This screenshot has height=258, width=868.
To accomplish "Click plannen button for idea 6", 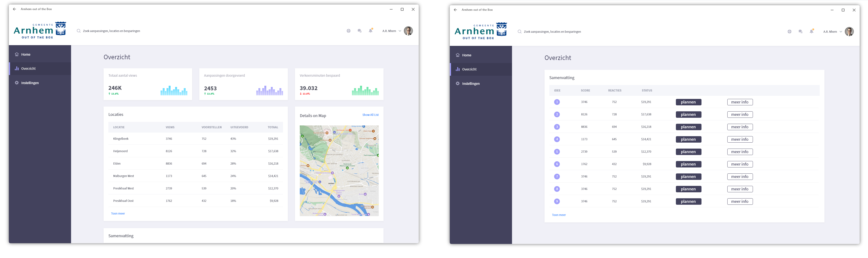I will click(688, 165).
